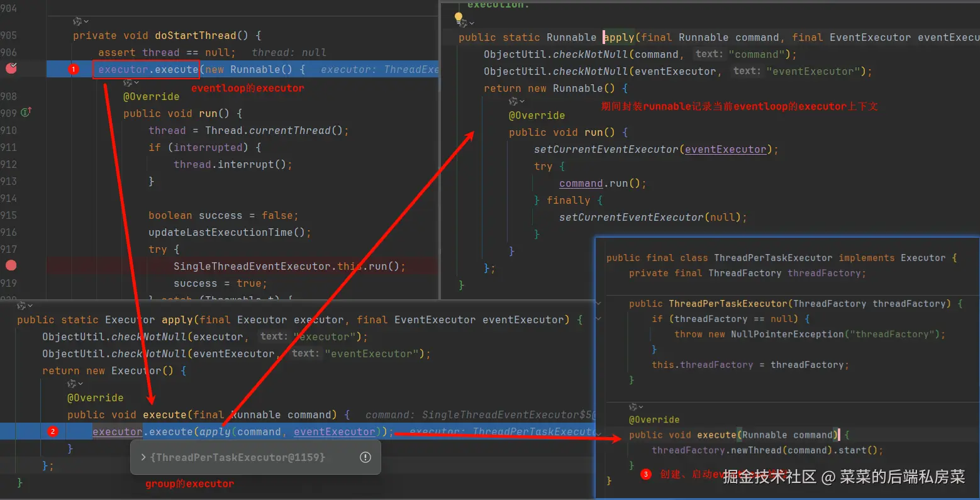980x500 pixels.
Task: Remove breakpoint at SingleThreadEventExecutor.this.run() line
Action: [x=11, y=265]
